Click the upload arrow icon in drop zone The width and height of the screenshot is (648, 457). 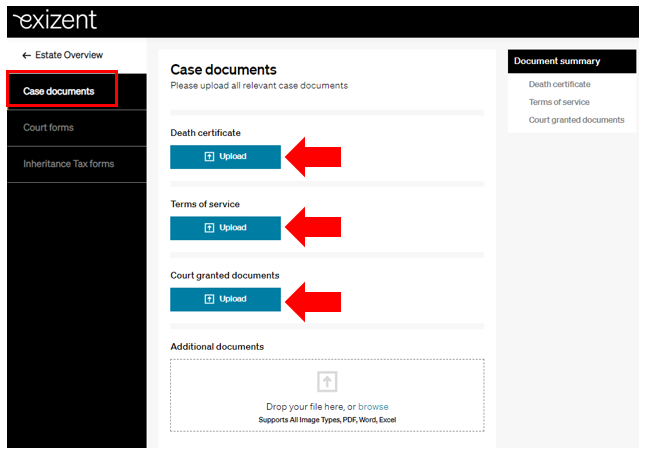point(327,381)
